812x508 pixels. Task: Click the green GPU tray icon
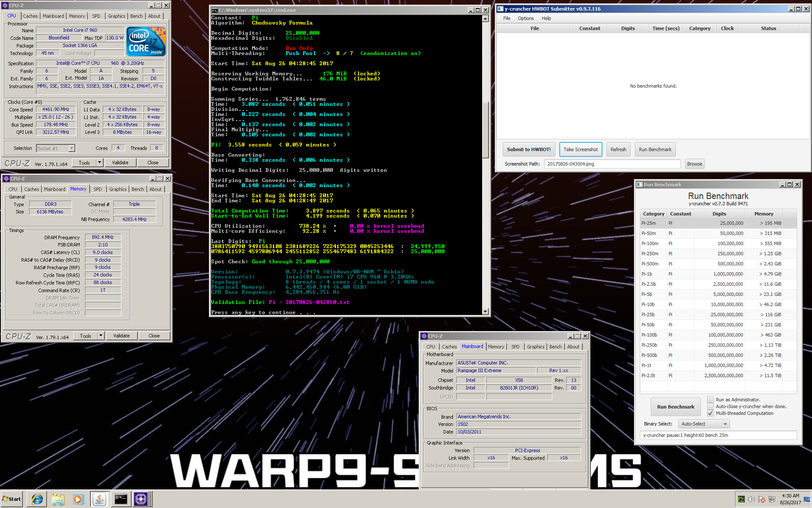click(x=741, y=499)
